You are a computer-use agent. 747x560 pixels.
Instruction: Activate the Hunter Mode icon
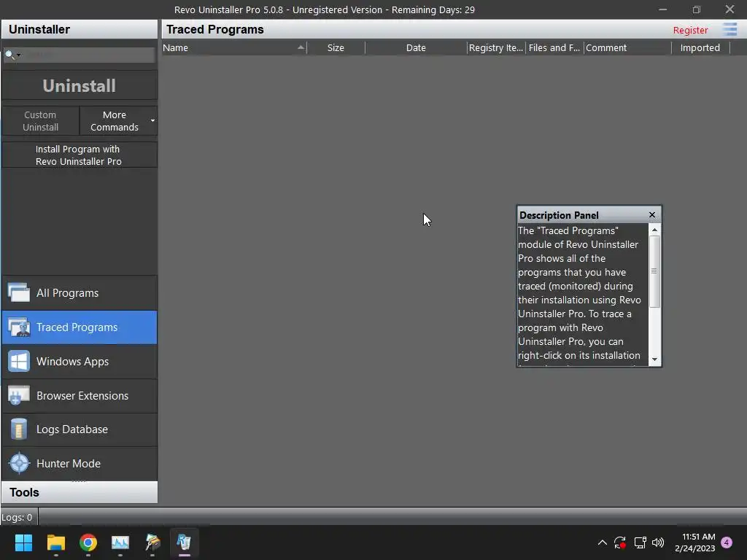[x=19, y=463]
